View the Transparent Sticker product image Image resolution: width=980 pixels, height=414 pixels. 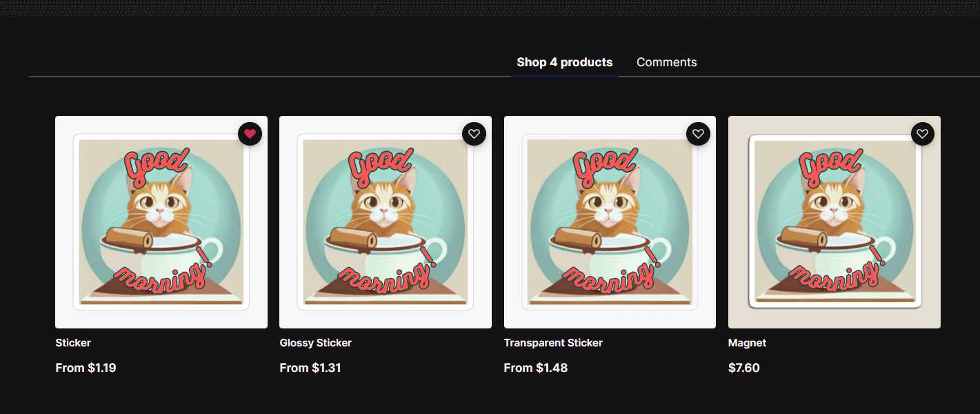pyautogui.click(x=610, y=222)
